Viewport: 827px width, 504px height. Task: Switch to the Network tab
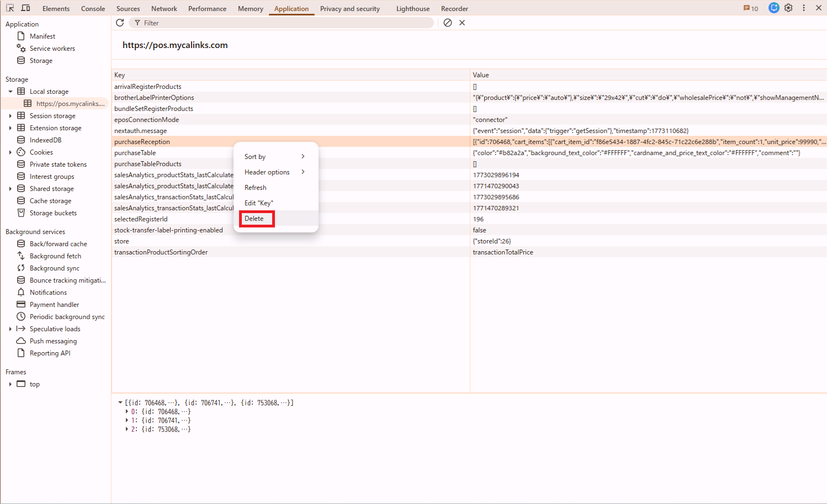(x=164, y=9)
